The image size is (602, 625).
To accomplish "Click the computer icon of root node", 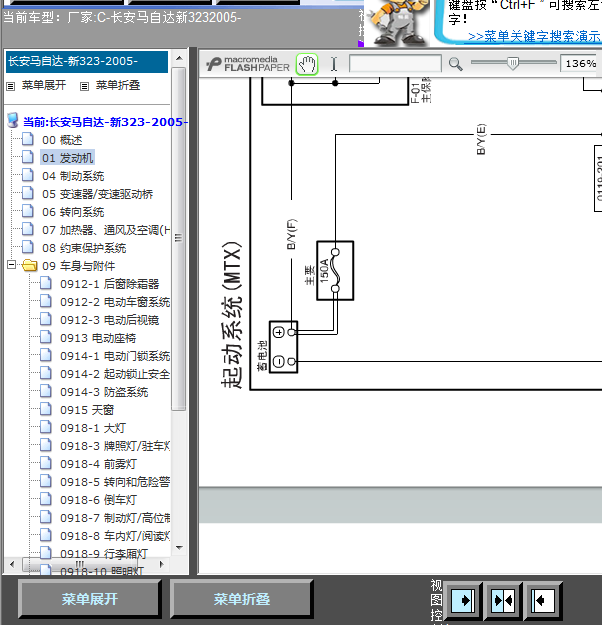I will click(13, 120).
